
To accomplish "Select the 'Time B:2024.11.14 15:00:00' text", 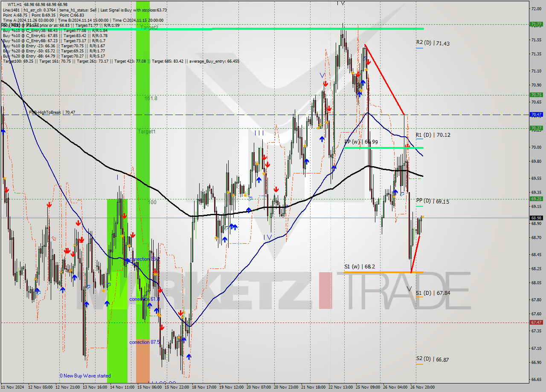I will click(x=84, y=20).
